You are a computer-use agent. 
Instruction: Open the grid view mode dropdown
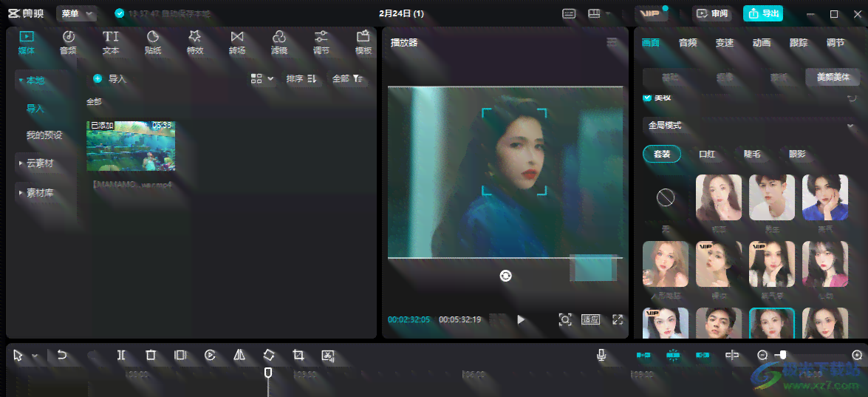[x=262, y=78]
